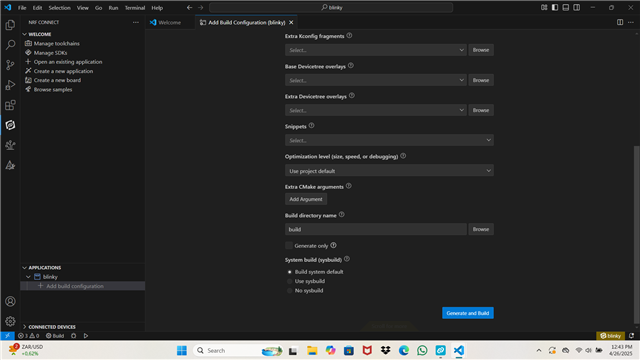Select the nRF Connect activity bar icon
Screen dimensions: 640x360
(10, 125)
